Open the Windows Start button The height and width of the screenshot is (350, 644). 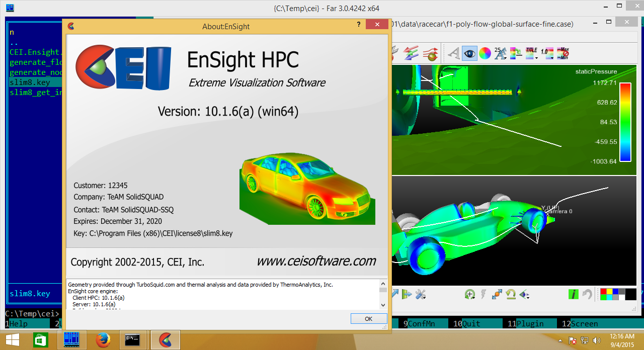13,340
